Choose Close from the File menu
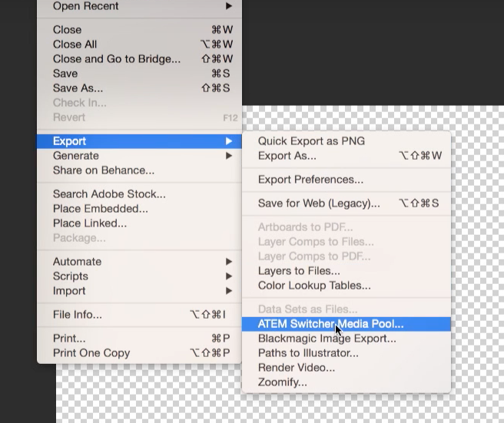This screenshot has width=504, height=423. point(139,29)
